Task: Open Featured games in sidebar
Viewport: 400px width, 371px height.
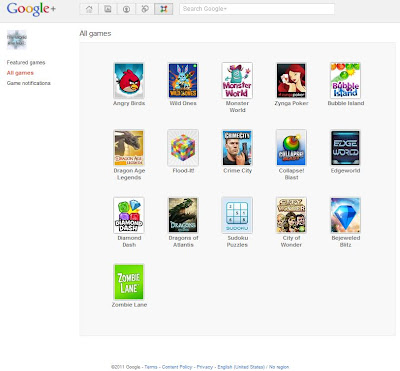Action: point(26,62)
